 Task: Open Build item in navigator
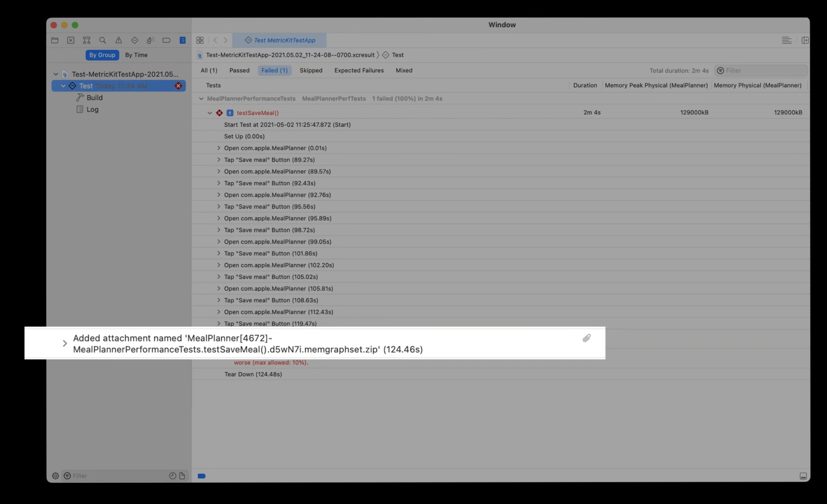point(94,98)
